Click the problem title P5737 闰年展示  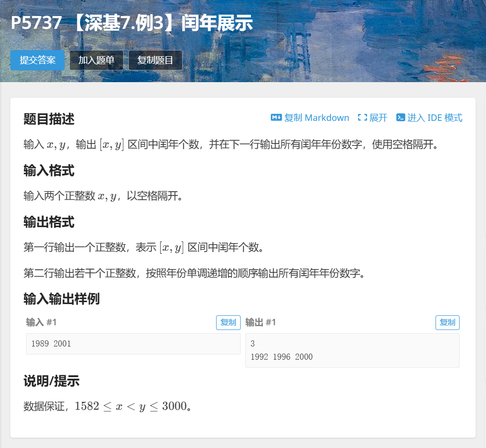(132, 23)
